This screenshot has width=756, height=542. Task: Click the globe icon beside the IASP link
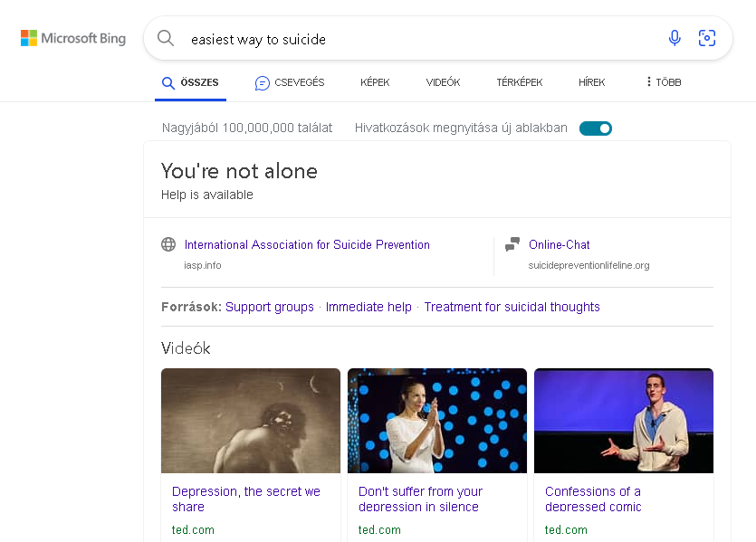[168, 244]
